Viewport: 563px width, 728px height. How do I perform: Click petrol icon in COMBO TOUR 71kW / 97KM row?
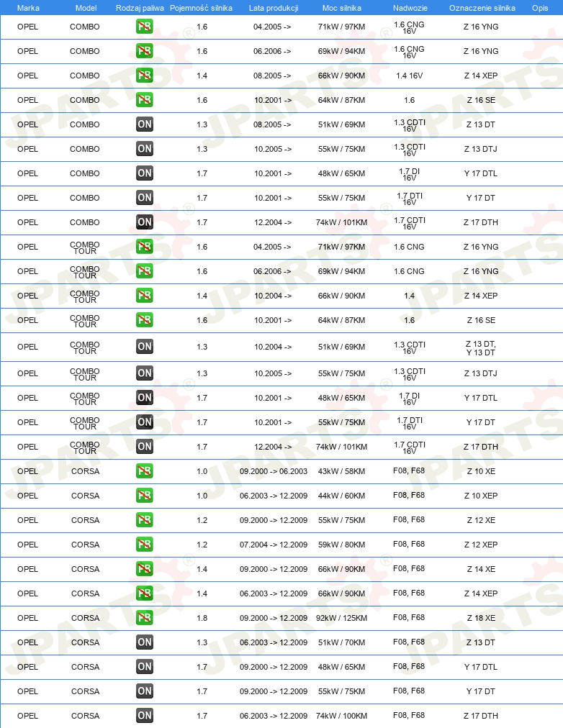[x=145, y=247]
